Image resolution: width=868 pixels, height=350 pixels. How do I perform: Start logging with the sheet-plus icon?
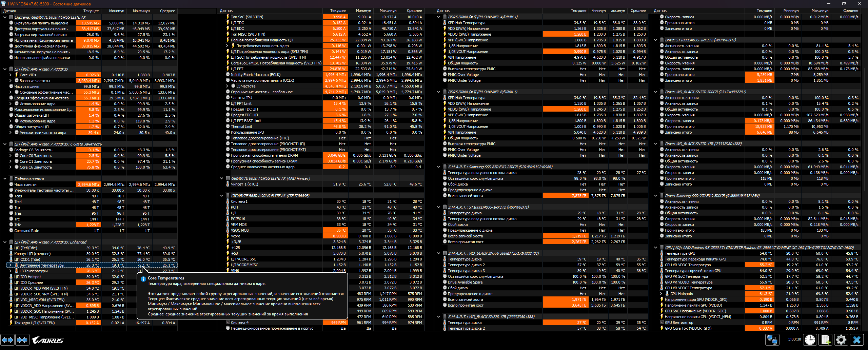click(x=826, y=340)
